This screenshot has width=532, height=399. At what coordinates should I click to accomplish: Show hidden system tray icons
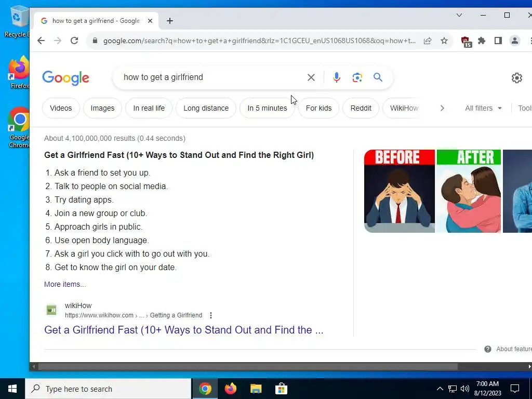coord(440,389)
